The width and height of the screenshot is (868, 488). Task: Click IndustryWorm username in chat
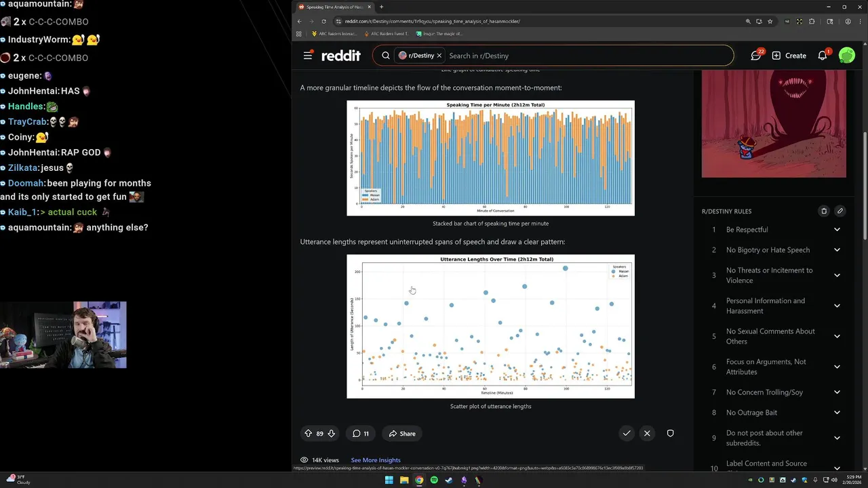(38, 40)
